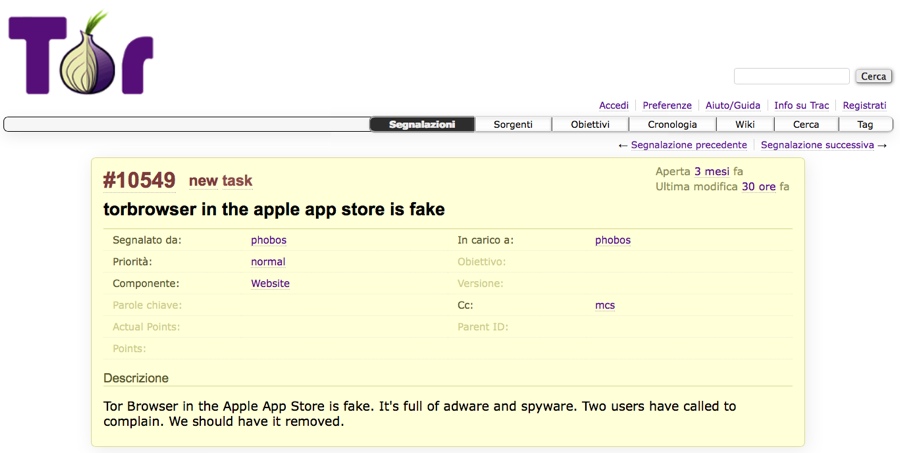900x453 pixels.
Task: Open the Accedi login link
Action: point(613,105)
